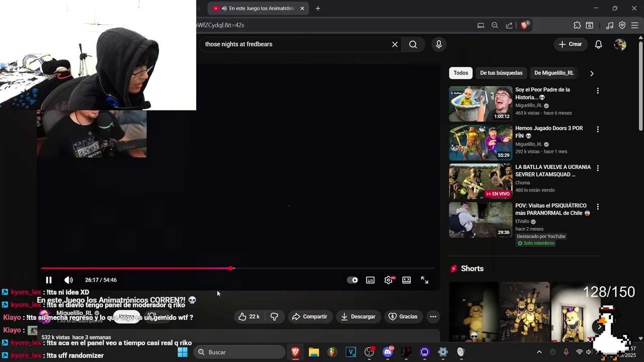Start voice search with microphone icon
This screenshot has width=644, height=362.
pyautogui.click(x=439, y=44)
